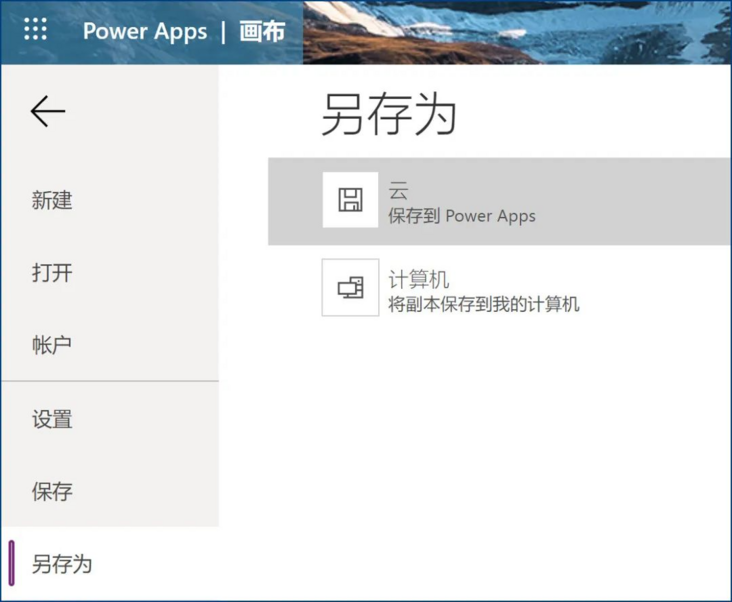The image size is (732, 602).
Task: Open the 打开 menu item
Action: (52, 273)
